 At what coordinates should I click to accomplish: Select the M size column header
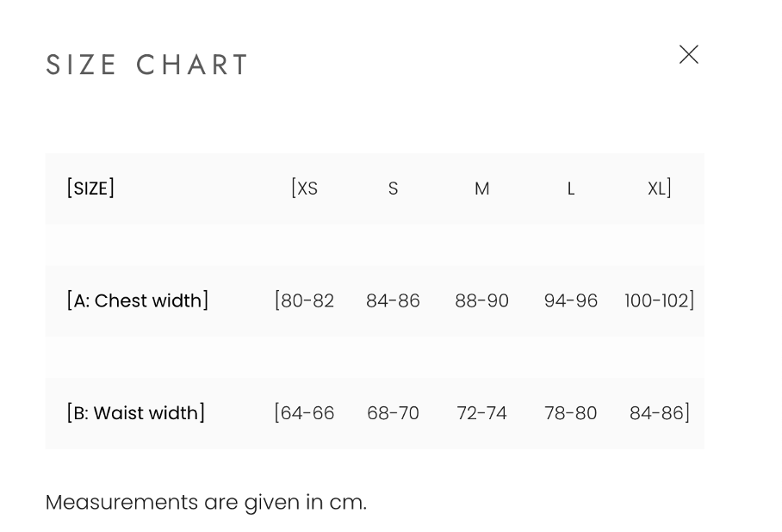click(481, 189)
